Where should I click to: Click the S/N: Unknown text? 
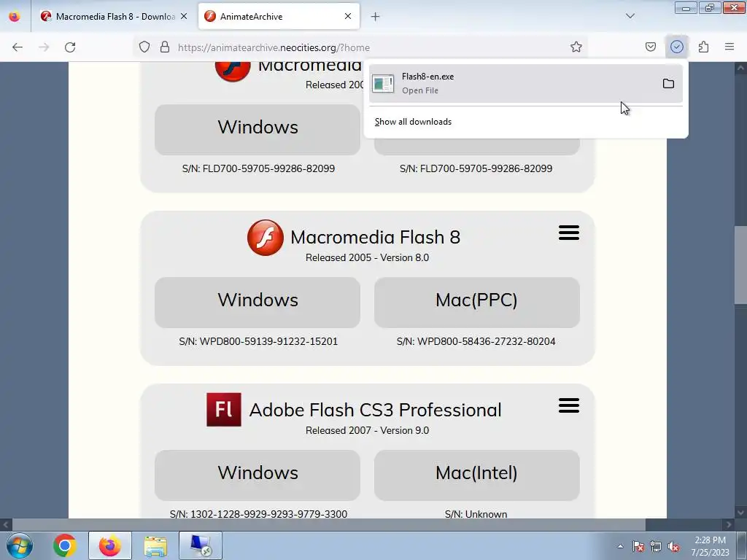476,514
